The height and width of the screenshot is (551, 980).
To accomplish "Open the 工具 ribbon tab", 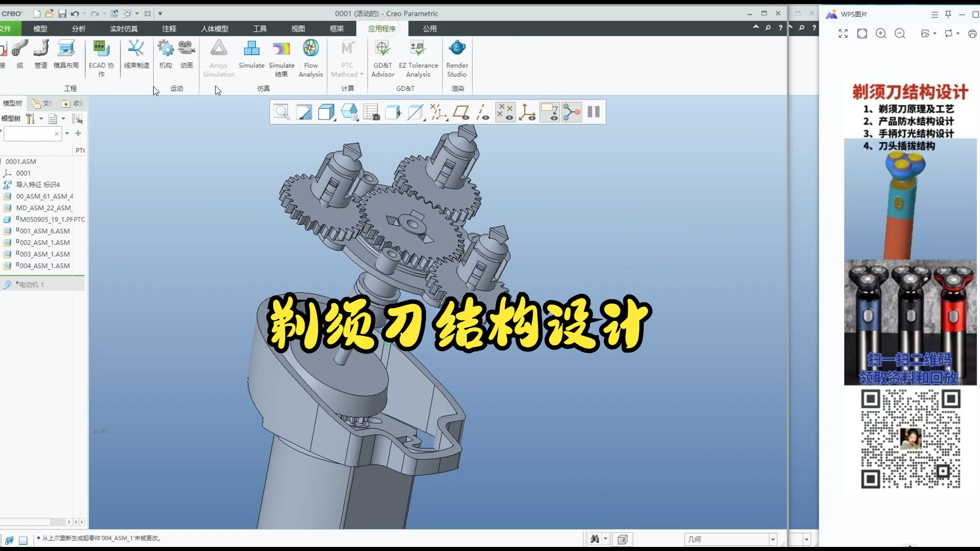I will coord(260,29).
